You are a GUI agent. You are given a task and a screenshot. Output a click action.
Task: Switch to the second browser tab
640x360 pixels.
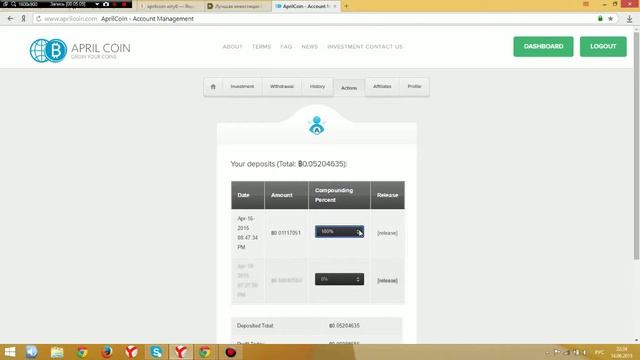tap(237, 6)
